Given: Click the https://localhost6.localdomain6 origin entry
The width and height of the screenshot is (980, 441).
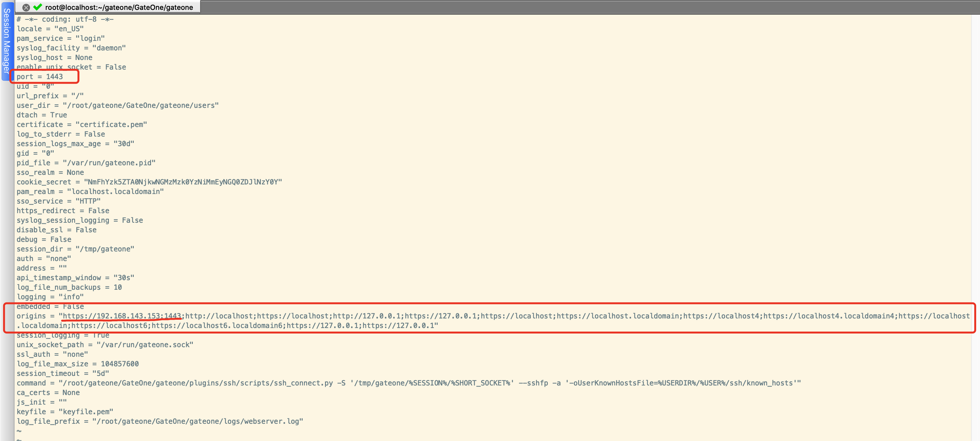Looking at the screenshot, I should 217,325.
